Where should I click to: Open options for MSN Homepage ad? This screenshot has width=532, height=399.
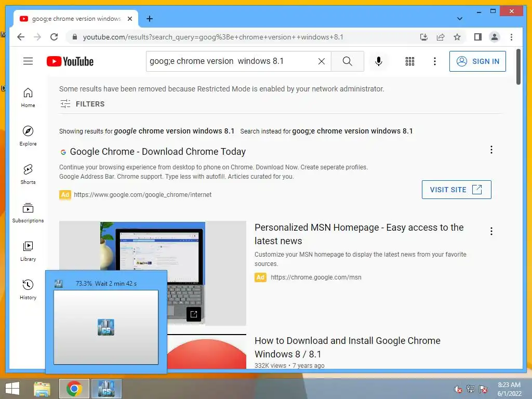(491, 231)
